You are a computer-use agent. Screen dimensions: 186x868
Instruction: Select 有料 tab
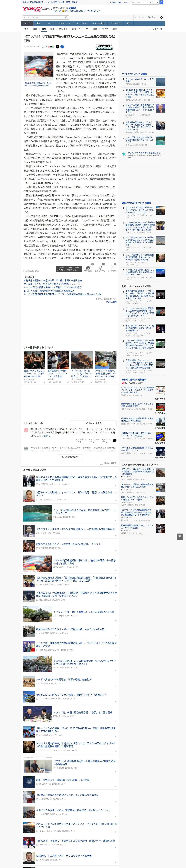pyautogui.click(x=128, y=24)
